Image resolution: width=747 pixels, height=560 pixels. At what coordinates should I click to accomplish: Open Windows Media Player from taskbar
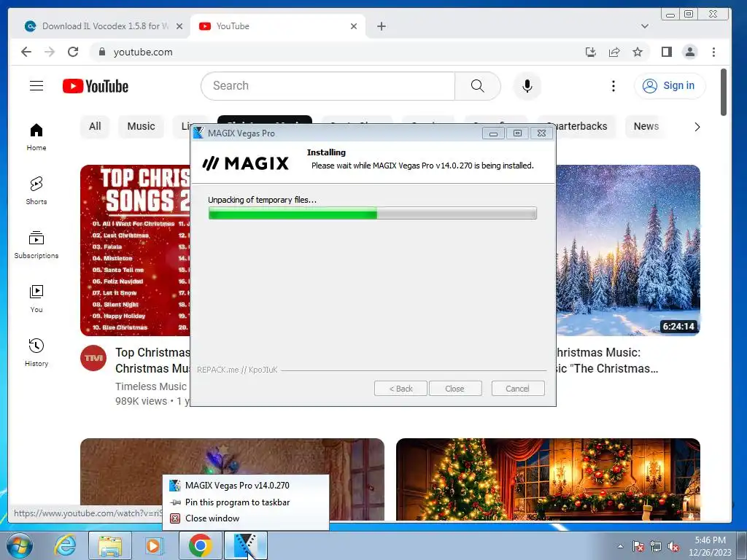[154, 545]
